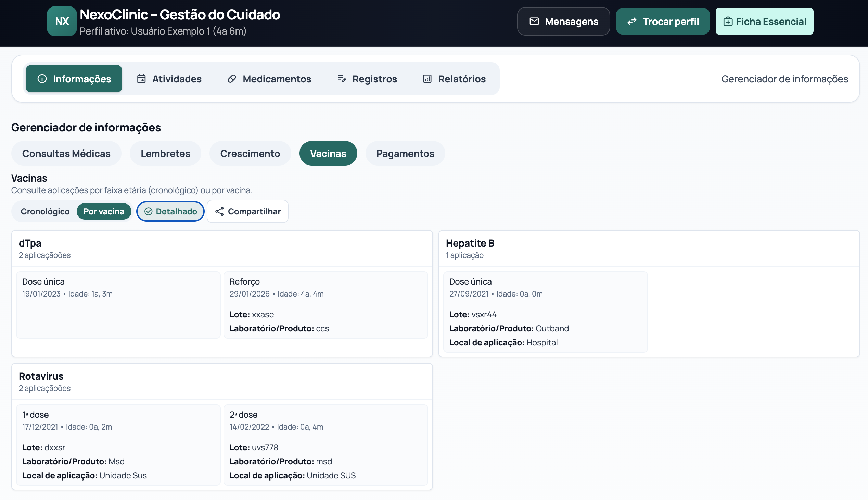Click the share icon in Compartilhar
The image size is (868, 500).
tap(219, 212)
